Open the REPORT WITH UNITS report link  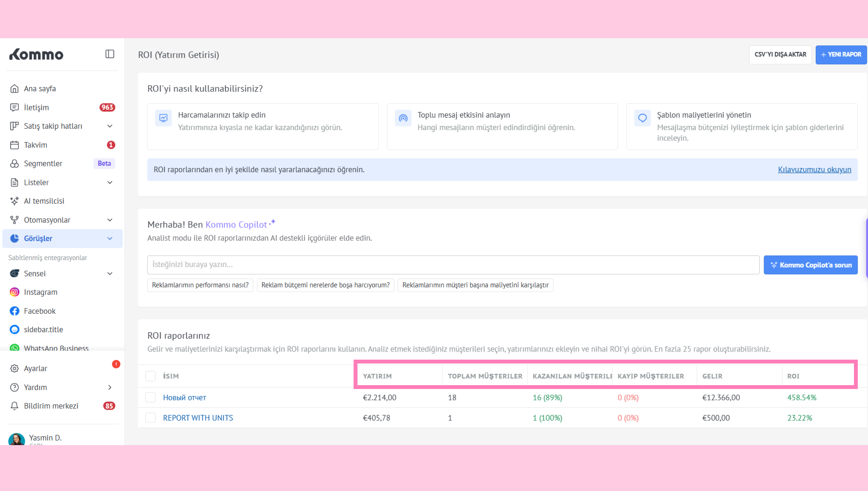pos(198,418)
